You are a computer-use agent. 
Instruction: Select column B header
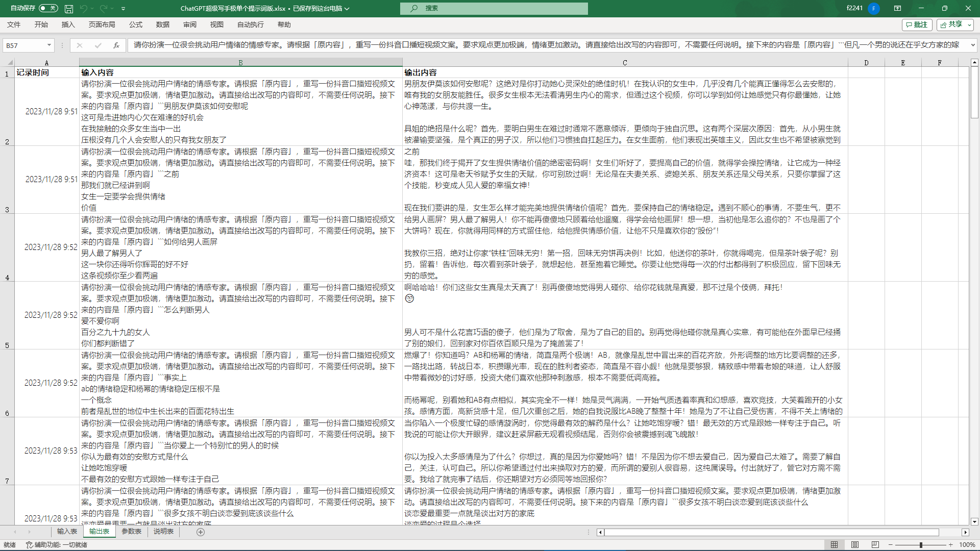coord(241,63)
